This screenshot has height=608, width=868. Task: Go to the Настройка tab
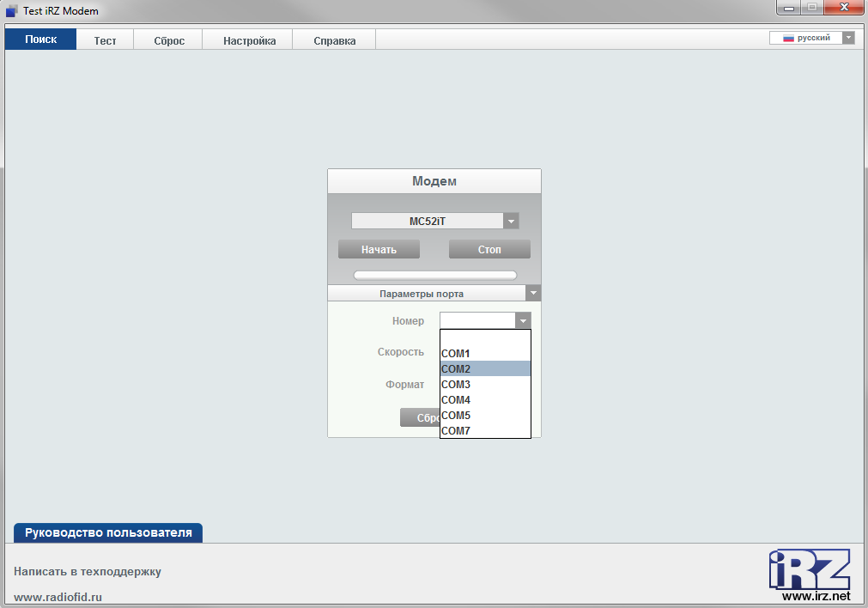click(249, 40)
